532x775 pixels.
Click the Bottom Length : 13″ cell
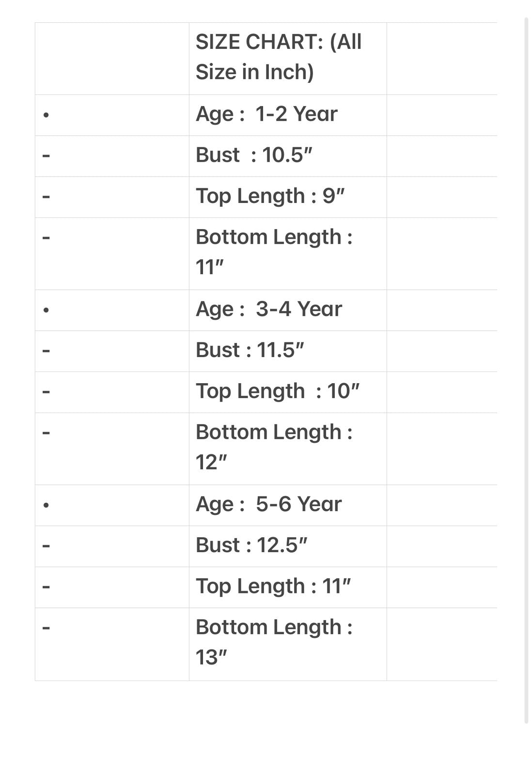(x=288, y=644)
